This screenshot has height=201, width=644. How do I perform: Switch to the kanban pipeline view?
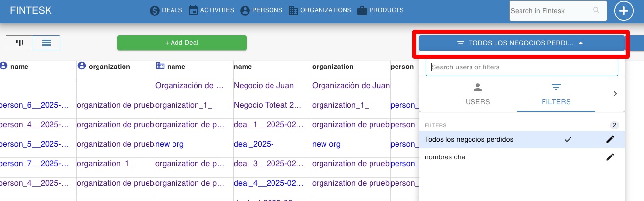[20, 43]
